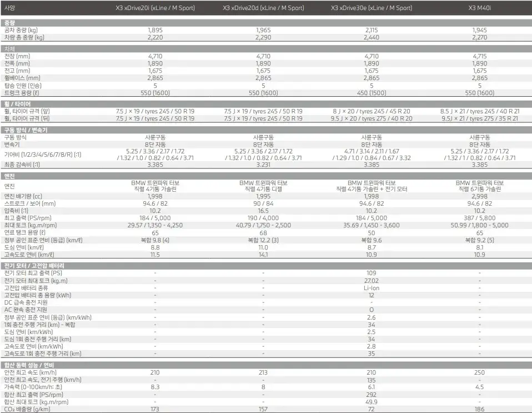
Task: Click the fuel economy 복합 9.8 (4)
Action: (155, 240)
